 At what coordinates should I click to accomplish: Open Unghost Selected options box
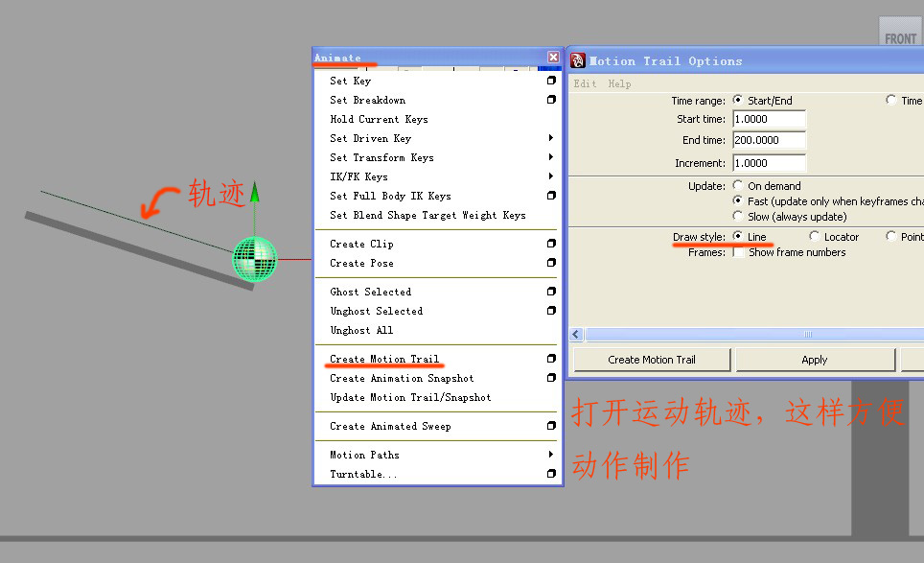[551, 311]
